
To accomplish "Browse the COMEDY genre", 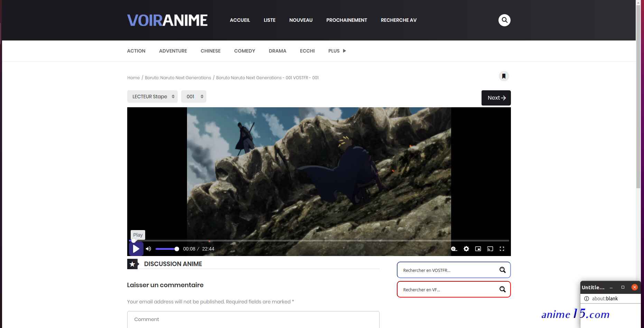I will click(x=245, y=51).
